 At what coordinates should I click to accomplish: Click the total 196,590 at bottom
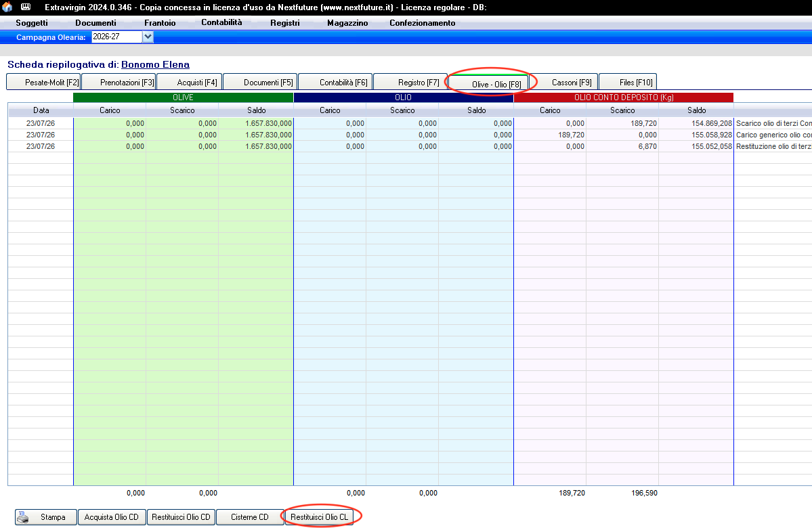click(644, 493)
